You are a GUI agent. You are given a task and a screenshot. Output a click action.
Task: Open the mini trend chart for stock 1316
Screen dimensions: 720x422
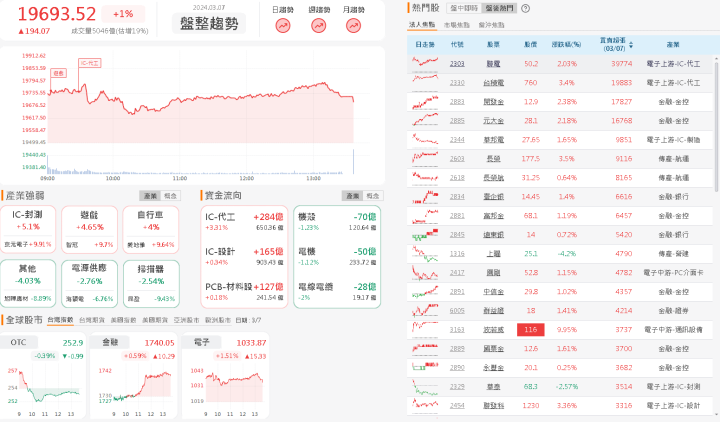click(425, 253)
